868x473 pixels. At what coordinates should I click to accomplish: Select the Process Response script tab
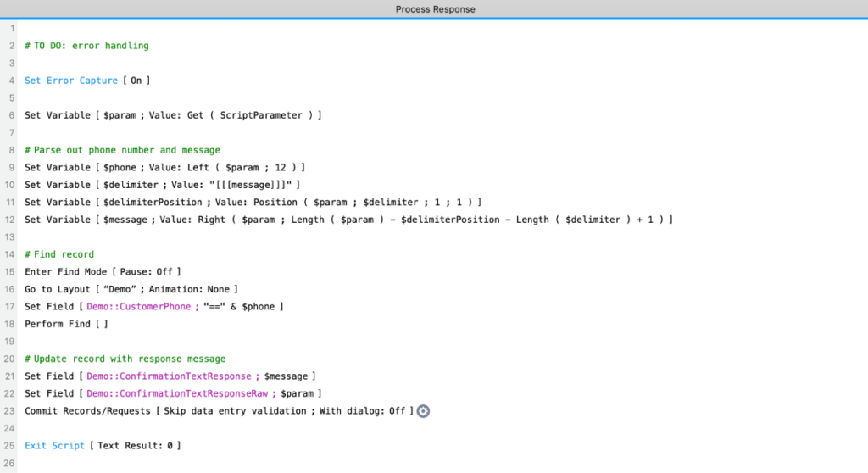(435, 9)
